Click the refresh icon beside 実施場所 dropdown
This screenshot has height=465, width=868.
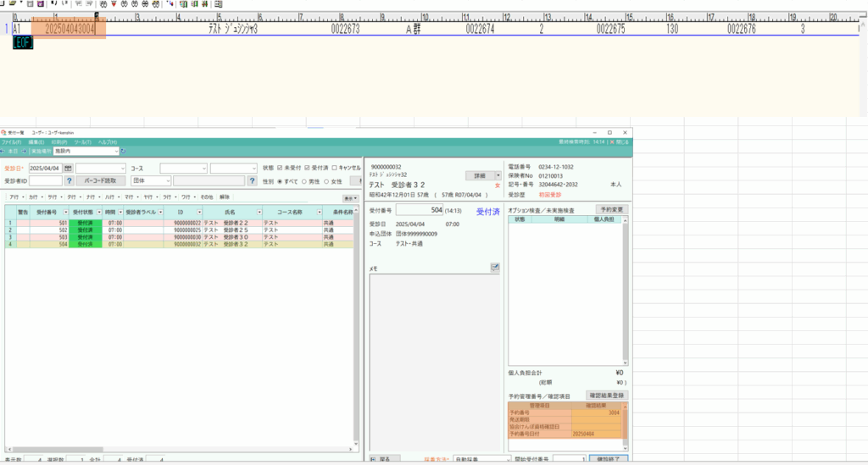[x=124, y=152]
